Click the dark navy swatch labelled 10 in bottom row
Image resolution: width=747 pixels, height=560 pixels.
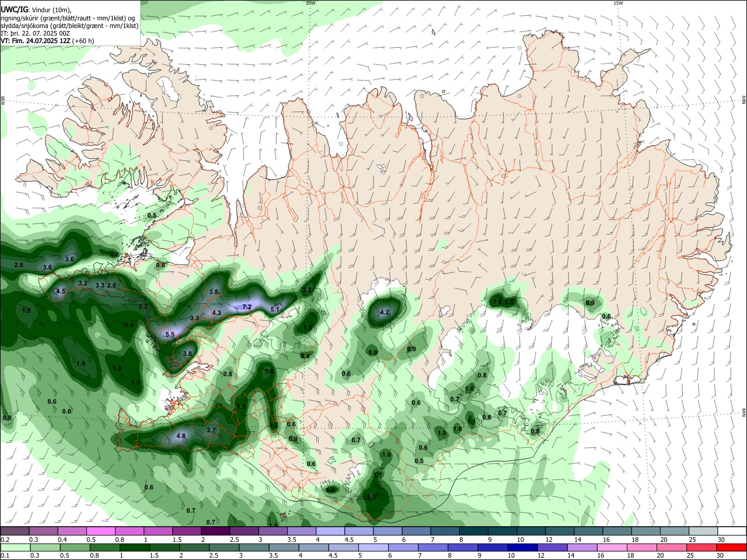click(522, 547)
